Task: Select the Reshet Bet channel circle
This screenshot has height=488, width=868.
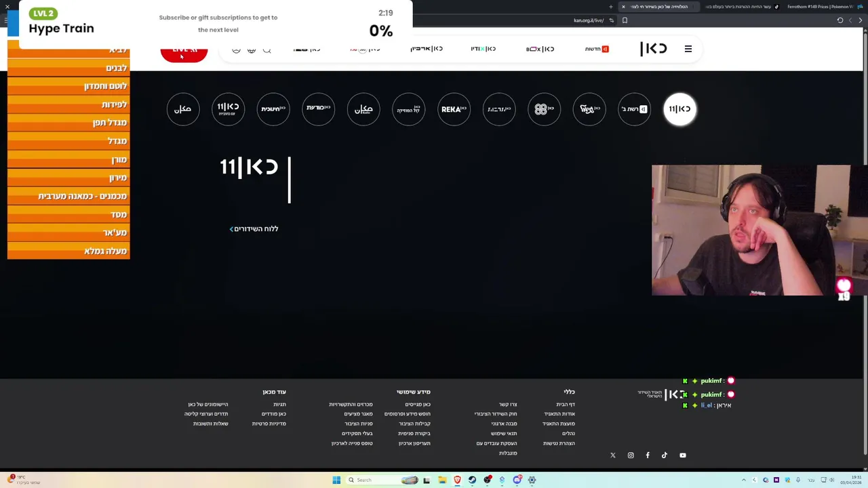Action: pyautogui.click(x=634, y=109)
